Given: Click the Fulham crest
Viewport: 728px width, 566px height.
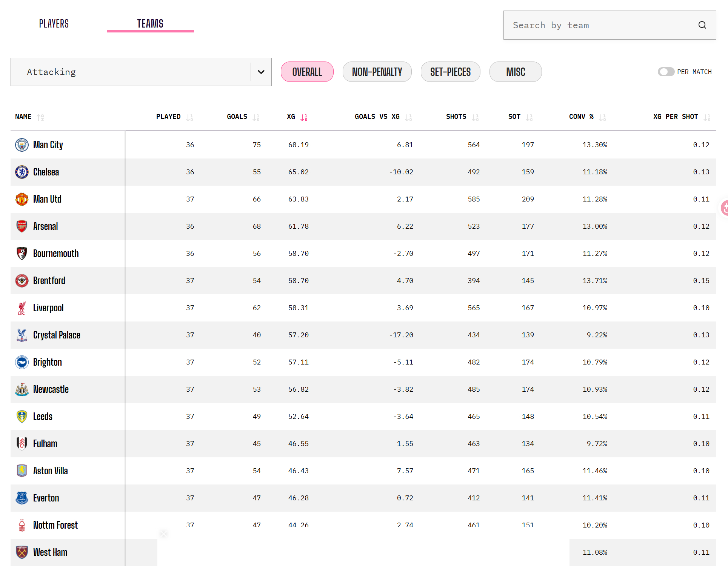Looking at the screenshot, I should 22,444.
